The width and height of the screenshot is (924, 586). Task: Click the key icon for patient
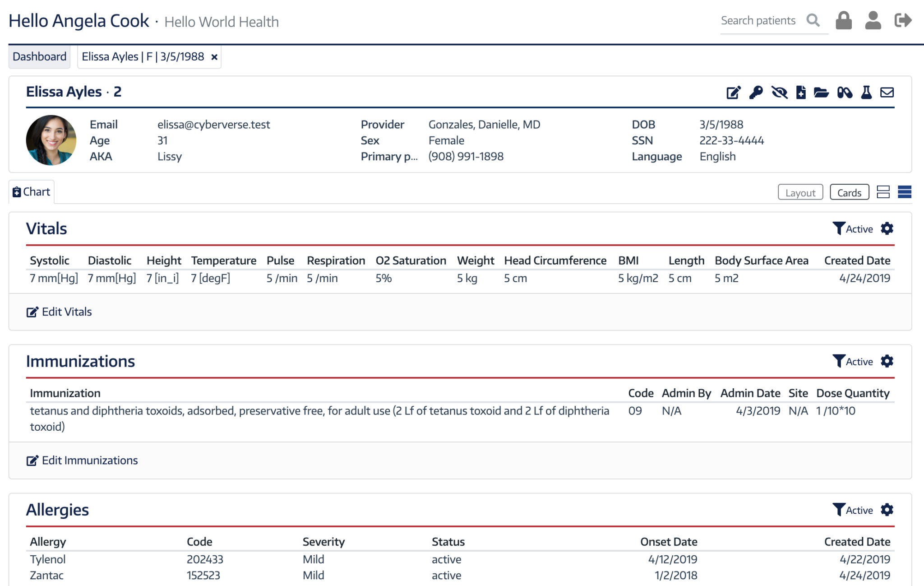pyautogui.click(x=756, y=93)
